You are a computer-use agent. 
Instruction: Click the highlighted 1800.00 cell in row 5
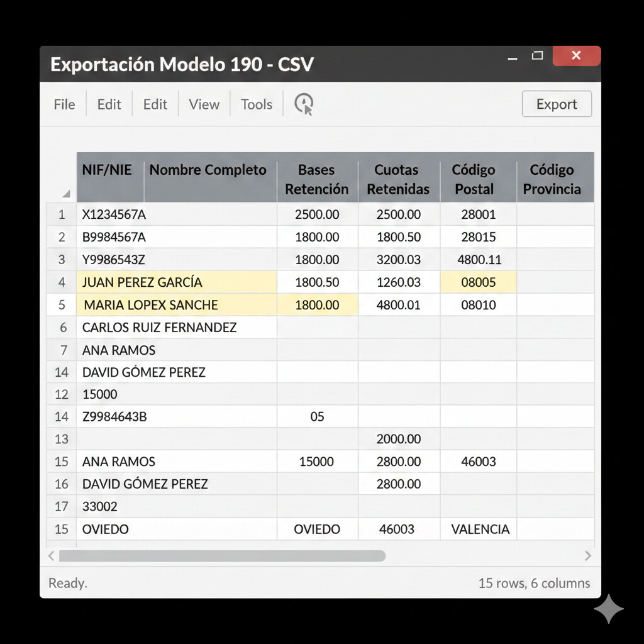click(317, 305)
